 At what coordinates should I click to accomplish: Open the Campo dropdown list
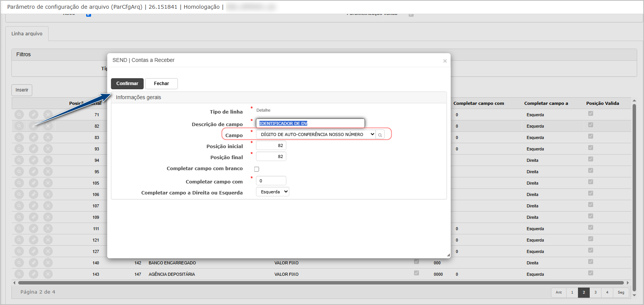[x=316, y=134]
